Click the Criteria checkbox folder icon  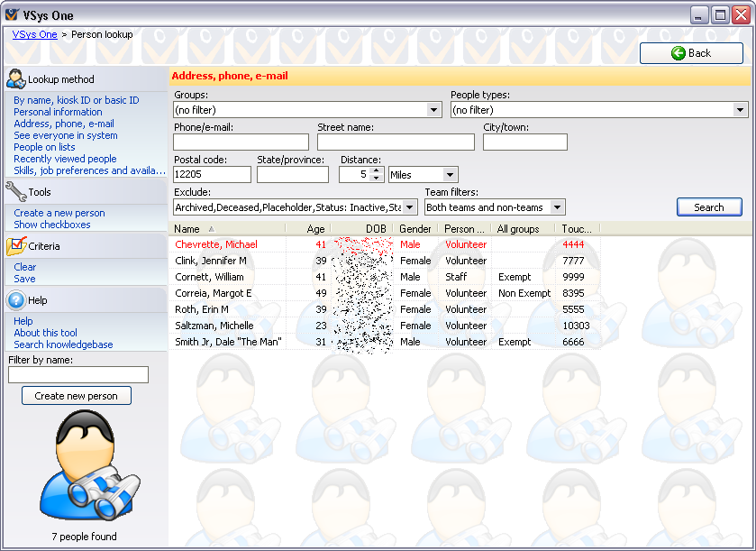click(16, 245)
